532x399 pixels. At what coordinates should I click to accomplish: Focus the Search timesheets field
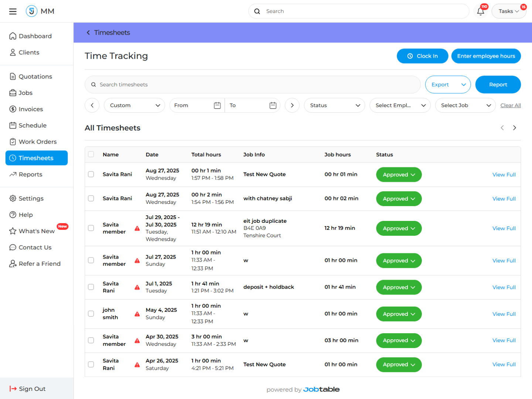click(255, 85)
